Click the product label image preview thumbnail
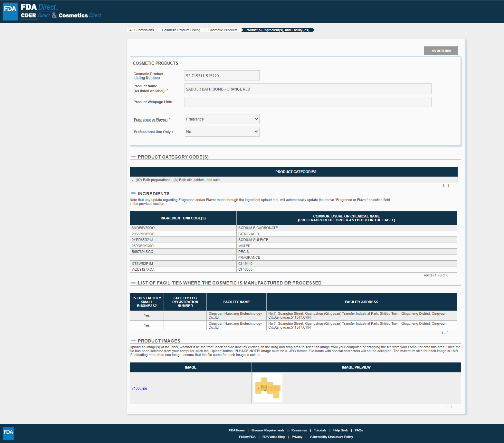The height and width of the screenshot is (443, 504). tap(268, 388)
